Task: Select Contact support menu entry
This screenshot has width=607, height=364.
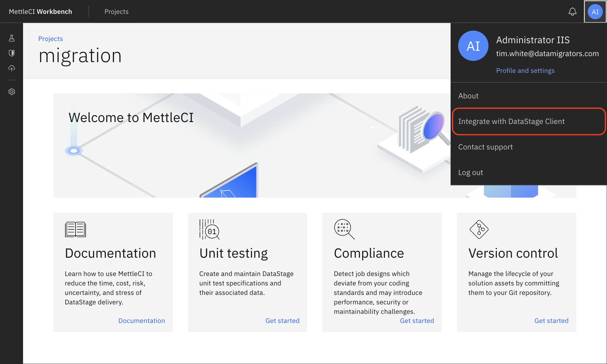Action: (x=485, y=147)
